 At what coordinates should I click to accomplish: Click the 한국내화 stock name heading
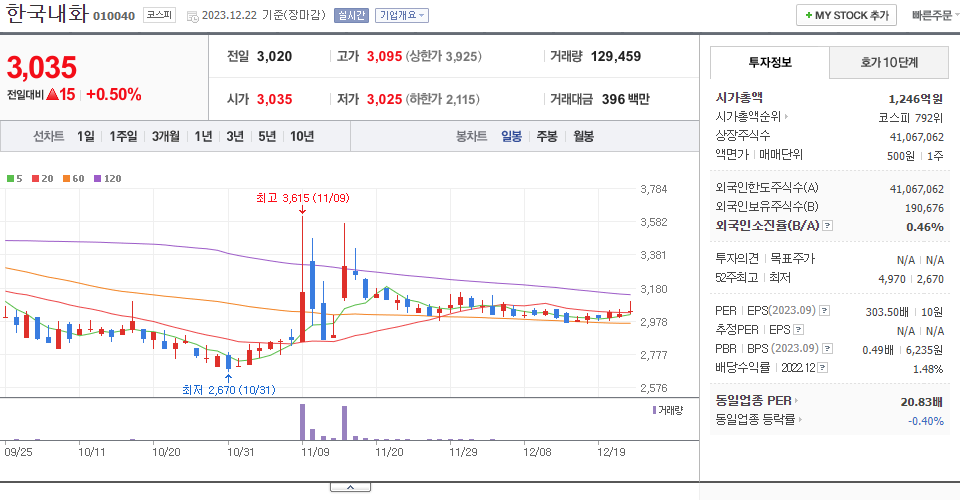coord(47,13)
